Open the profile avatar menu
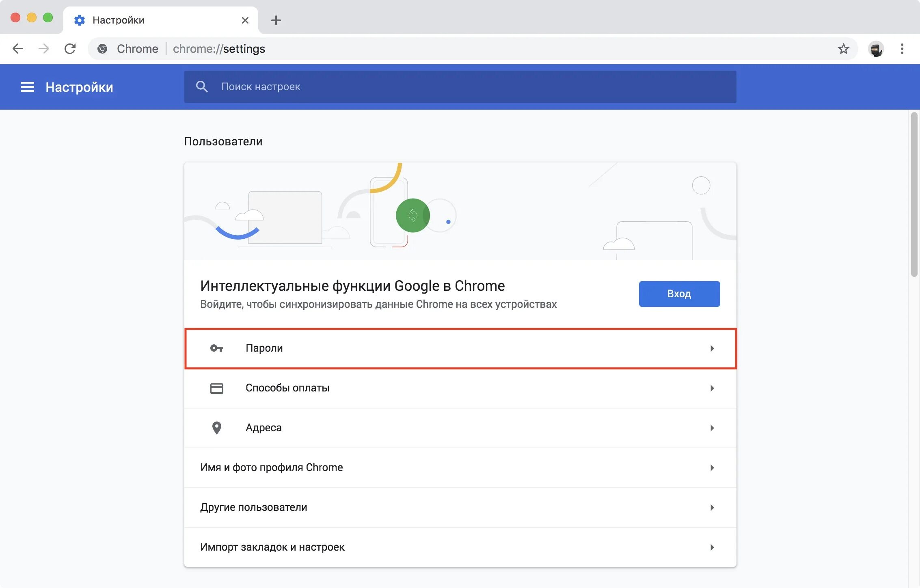Viewport: 920px width, 588px height. 876,49
